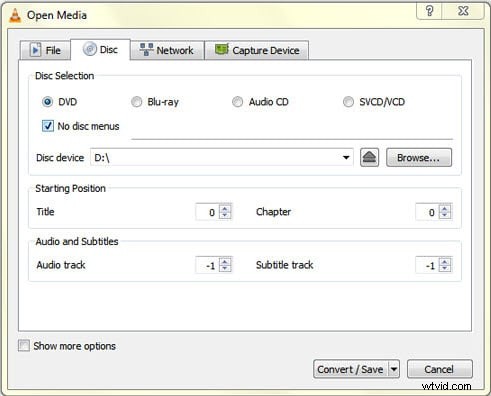Image resolution: width=491 pixels, height=396 pixels.
Task: Decrease the Chapter spinner value
Action: 445,215
